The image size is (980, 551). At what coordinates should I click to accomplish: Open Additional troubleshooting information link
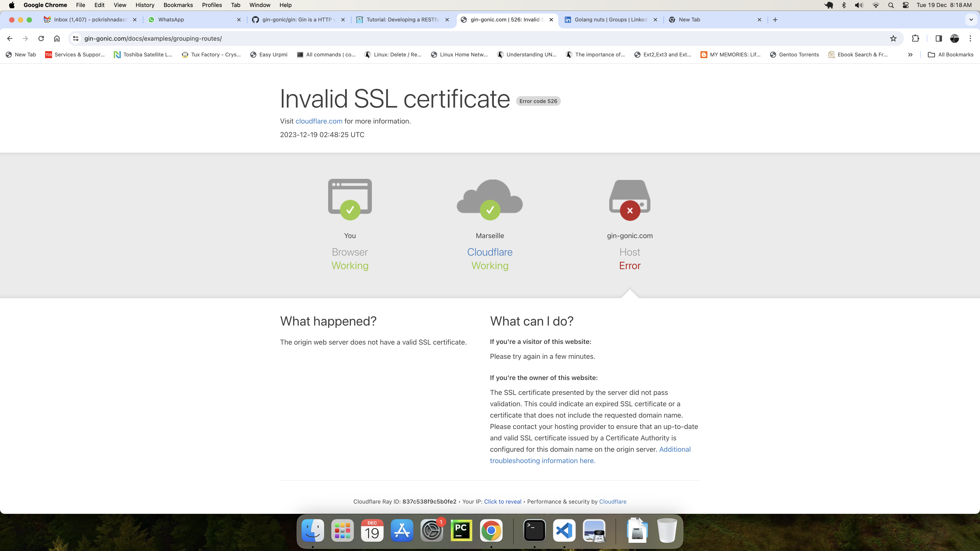coord(590,455)
